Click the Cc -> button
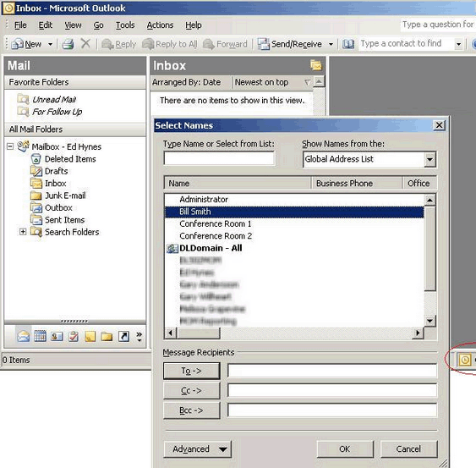This screenshot has height=468, width=476. [191, 390]
